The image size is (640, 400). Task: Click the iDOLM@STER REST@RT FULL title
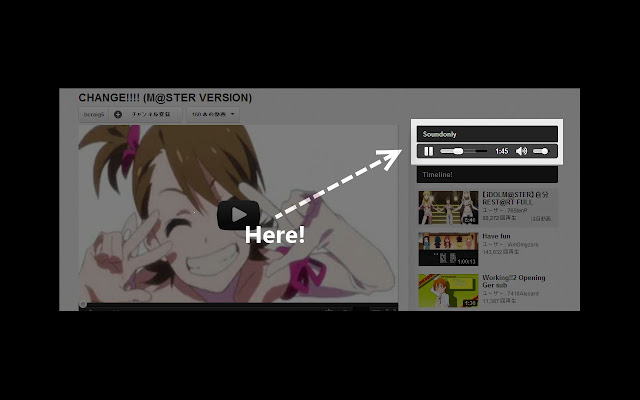coord(516,198)
